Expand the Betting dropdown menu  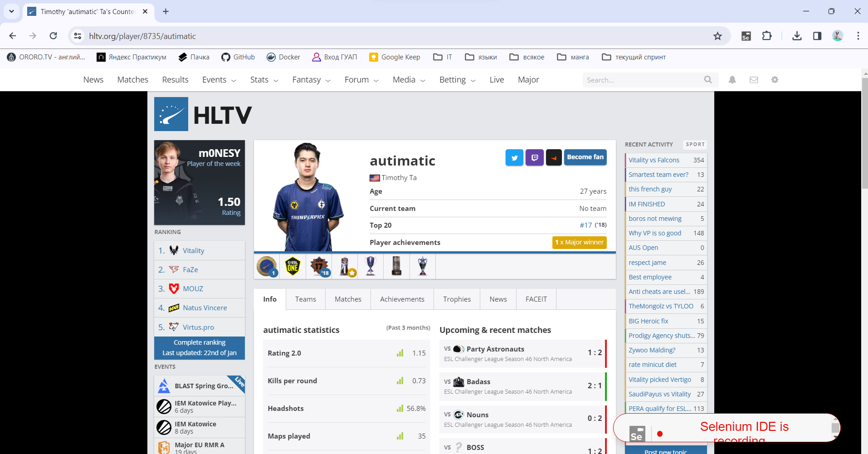[457, 80]
